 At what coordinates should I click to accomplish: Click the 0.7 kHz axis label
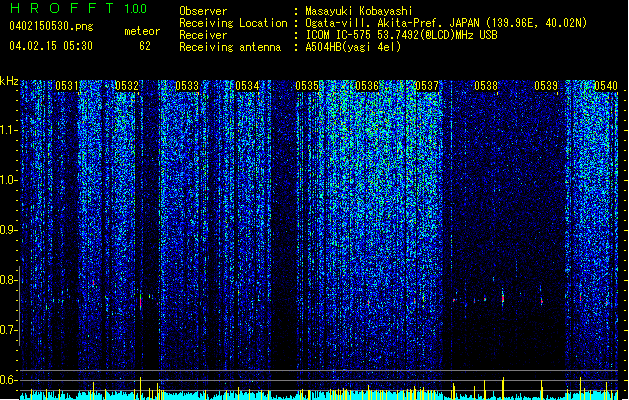click(x=9, y=330)
